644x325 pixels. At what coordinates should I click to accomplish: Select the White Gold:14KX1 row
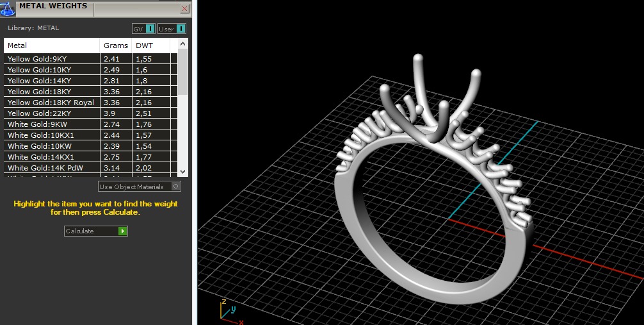[91, 157]
